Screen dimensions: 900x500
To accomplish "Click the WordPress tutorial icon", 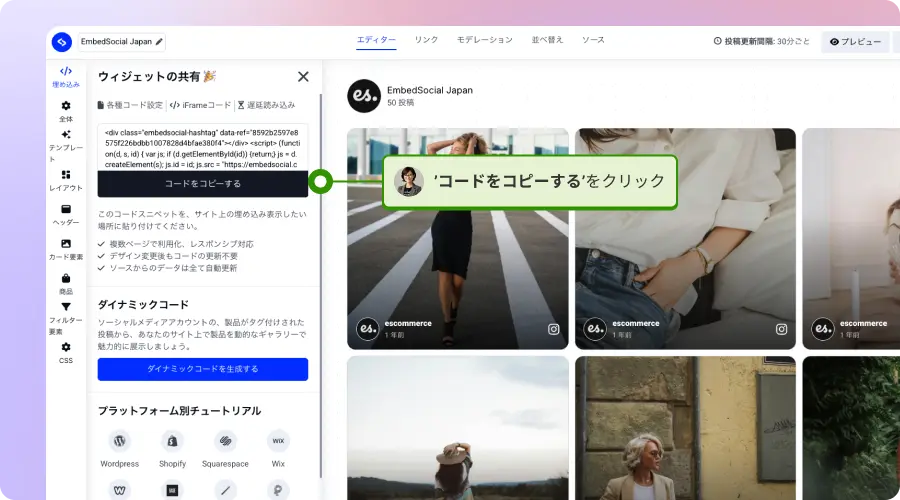I will coord(120,441).
